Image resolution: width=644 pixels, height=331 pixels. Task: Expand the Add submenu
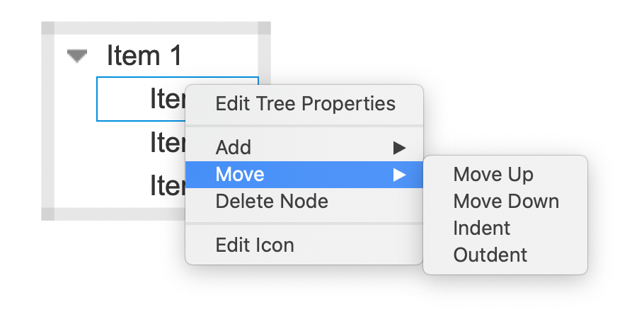tap(305, 147)
